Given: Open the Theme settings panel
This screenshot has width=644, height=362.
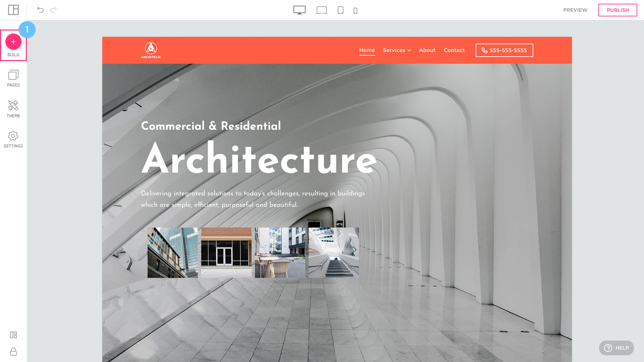Looking at the screenshot, I should tap(13, 109).
